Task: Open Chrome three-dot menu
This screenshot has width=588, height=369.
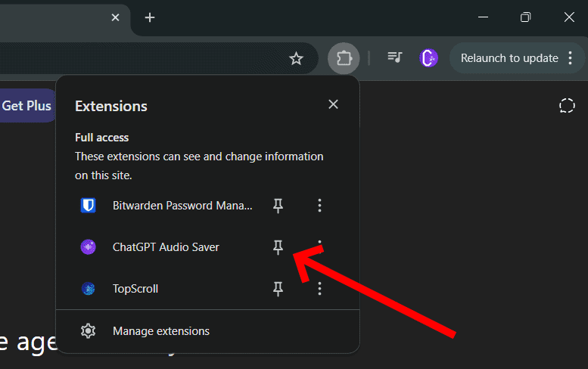Action: click(x=570, y=58)
